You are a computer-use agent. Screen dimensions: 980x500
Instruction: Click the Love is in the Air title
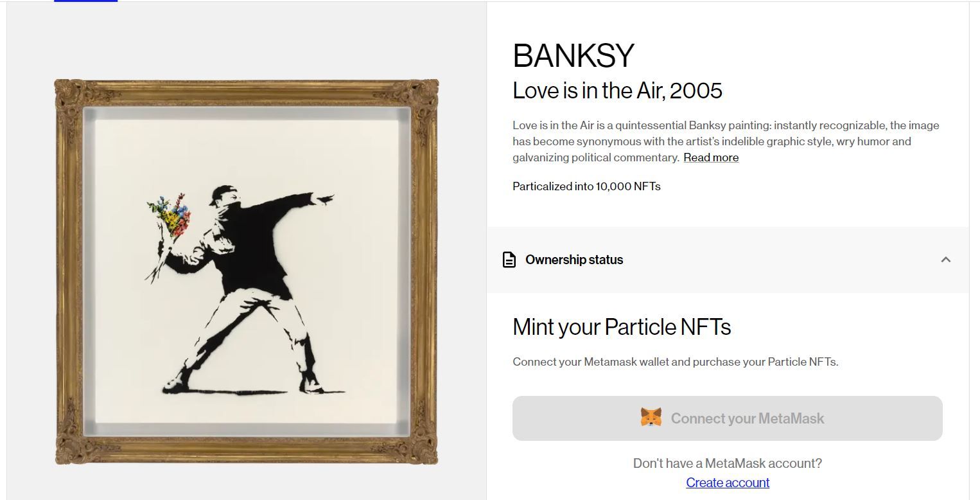point(617,91)
